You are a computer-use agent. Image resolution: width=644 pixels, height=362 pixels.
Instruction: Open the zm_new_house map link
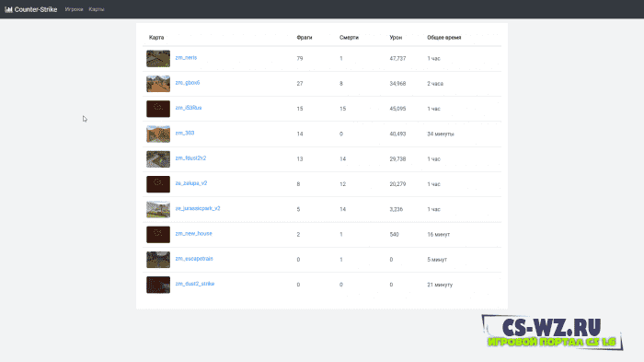click(193, 234)
